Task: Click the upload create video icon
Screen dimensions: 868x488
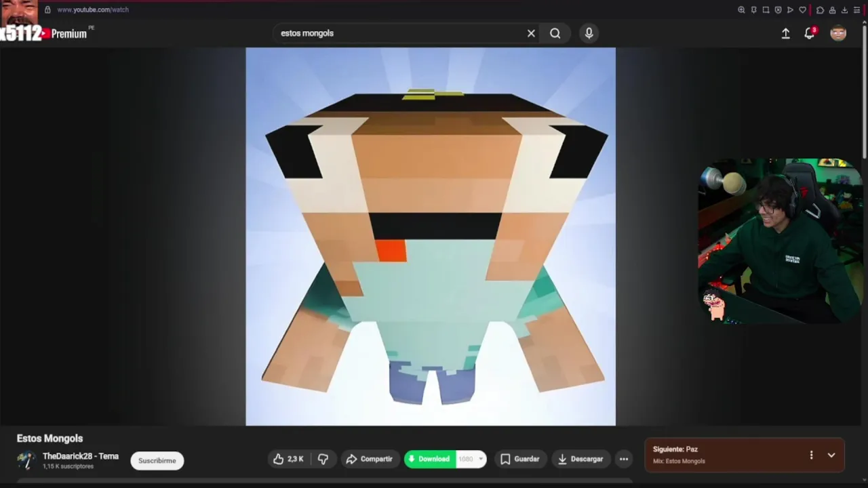Action: [785, 33]
